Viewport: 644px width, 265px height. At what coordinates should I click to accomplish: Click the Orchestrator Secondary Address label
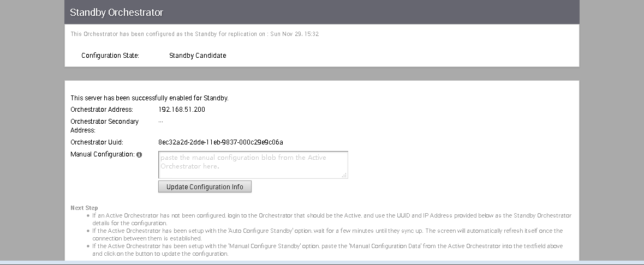click(x=104, y=126)
